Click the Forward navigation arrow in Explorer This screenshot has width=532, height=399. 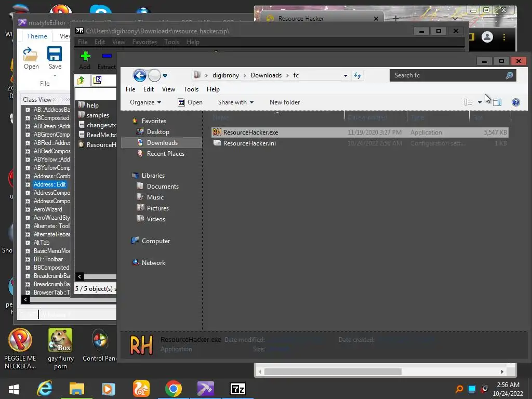(x=154, y=75)
